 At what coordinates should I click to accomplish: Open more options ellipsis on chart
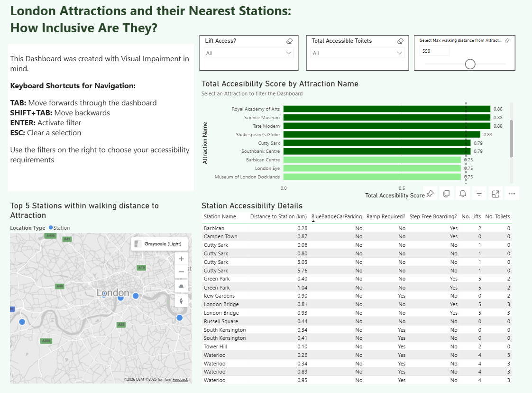(512, 194)
